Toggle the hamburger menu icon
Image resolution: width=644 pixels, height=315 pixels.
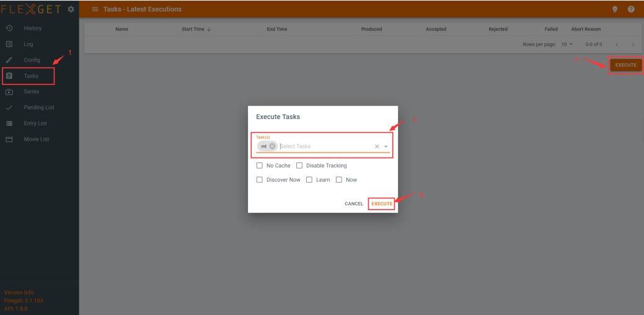[x=95, y=9]
